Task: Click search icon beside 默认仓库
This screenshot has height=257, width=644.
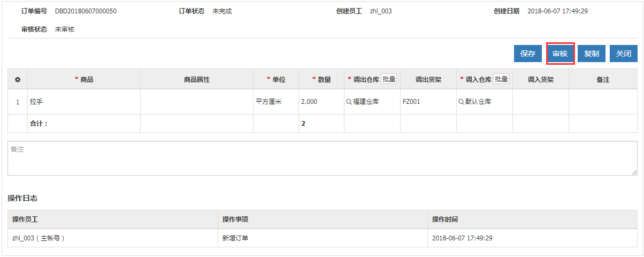Action: [x=462, y=102]
